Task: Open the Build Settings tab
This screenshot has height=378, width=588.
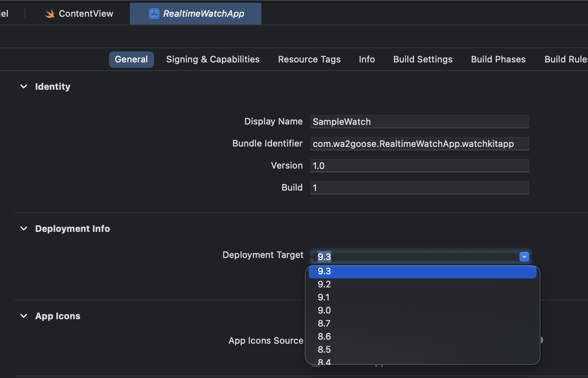Action: (x=423, y=60)
